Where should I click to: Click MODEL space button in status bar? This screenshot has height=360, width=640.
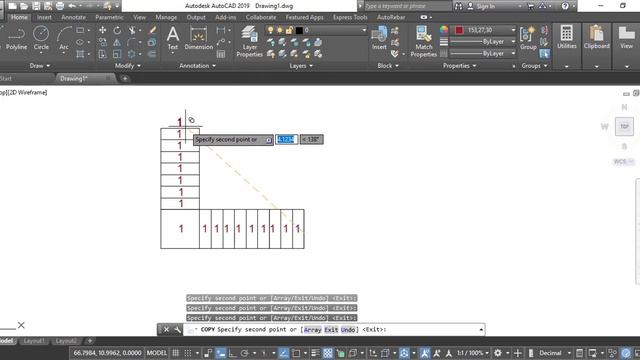(x=157, y=353)
